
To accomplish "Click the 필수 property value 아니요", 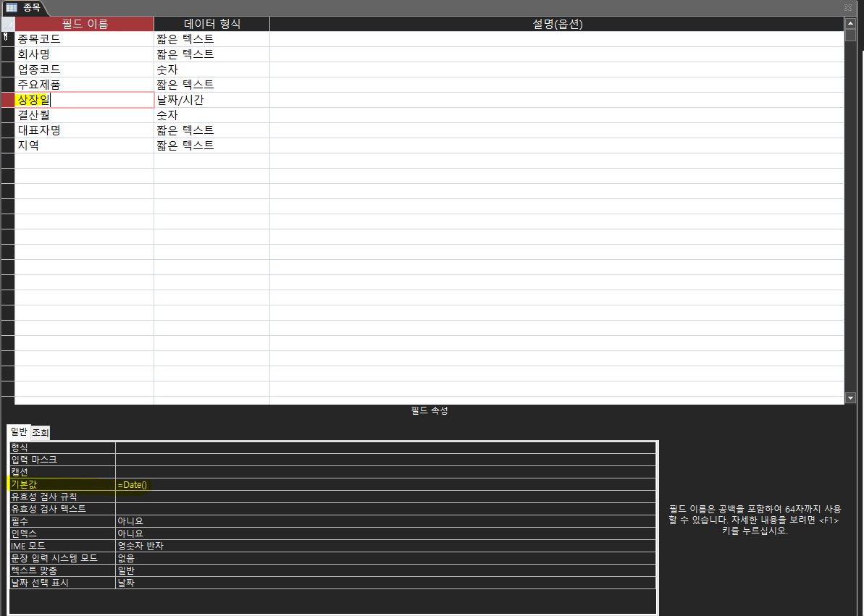I will click(x=385, y=521).
